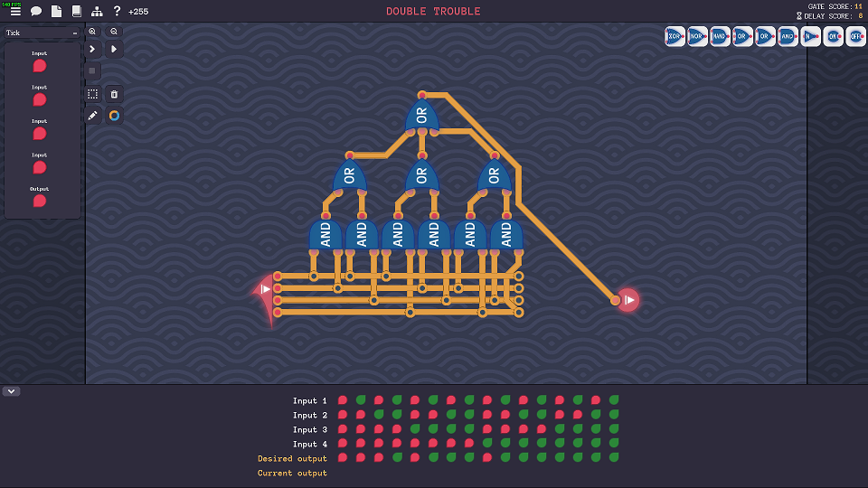Open the level hierarchy tree icon
This screenshot has height=488, width=868.
pos(97,12)
